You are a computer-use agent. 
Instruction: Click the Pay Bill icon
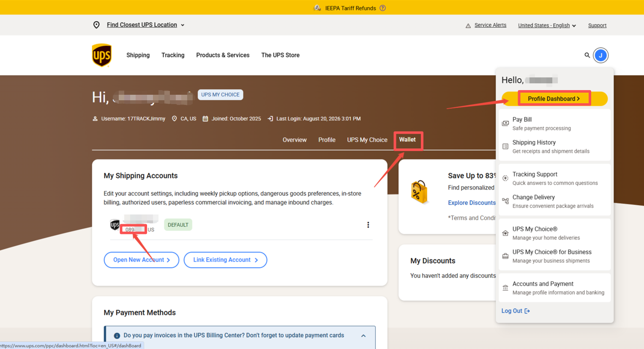point(505,123)
